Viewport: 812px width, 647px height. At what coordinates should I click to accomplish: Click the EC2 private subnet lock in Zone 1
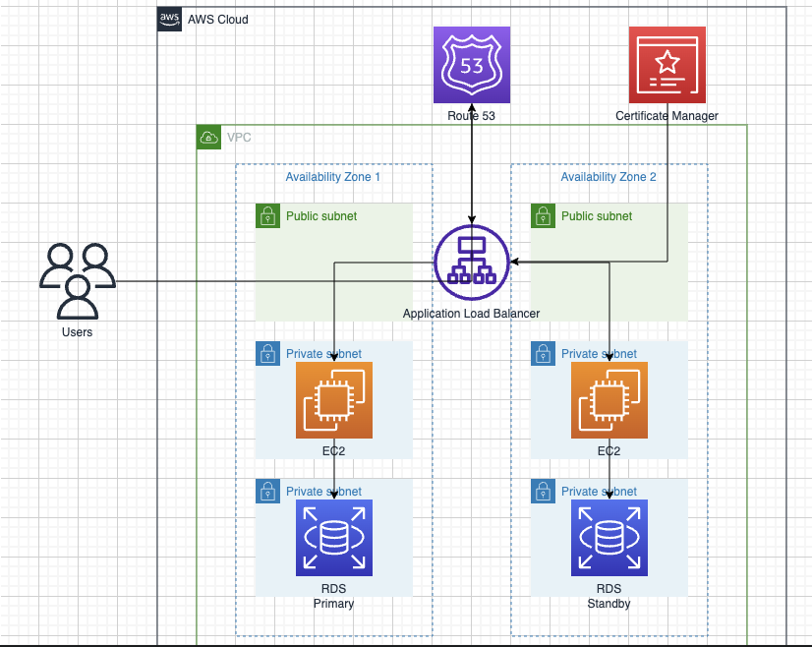point(267,353)
